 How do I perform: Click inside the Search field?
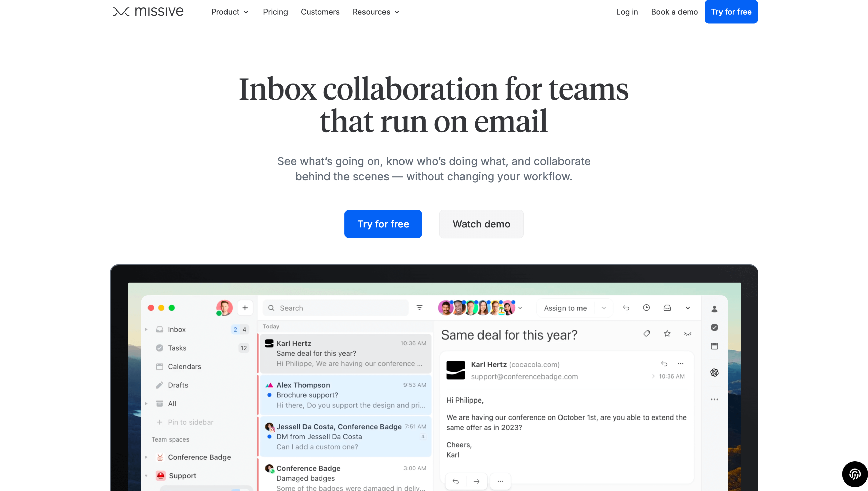(336, 308)
